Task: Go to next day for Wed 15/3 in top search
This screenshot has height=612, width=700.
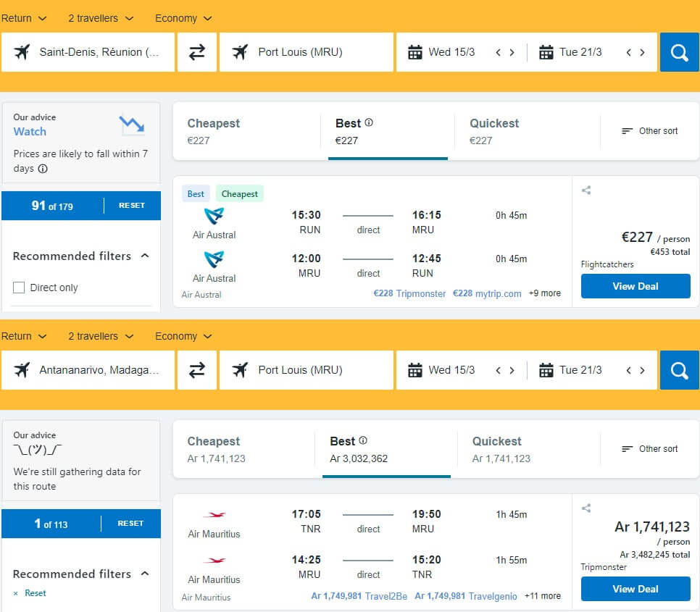Action: tap(512, 53)
